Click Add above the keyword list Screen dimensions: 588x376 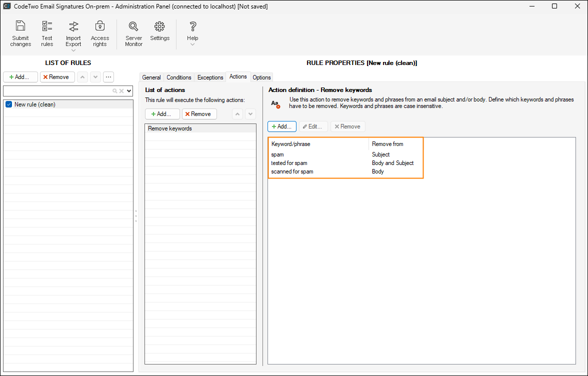[x=282, y=126]
